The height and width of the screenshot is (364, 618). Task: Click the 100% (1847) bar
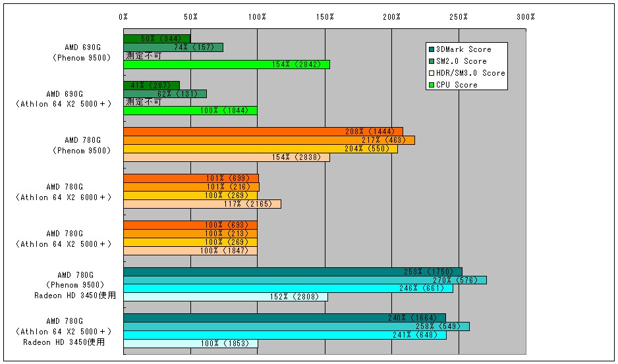pyautogui.click(x=190, y=251)
